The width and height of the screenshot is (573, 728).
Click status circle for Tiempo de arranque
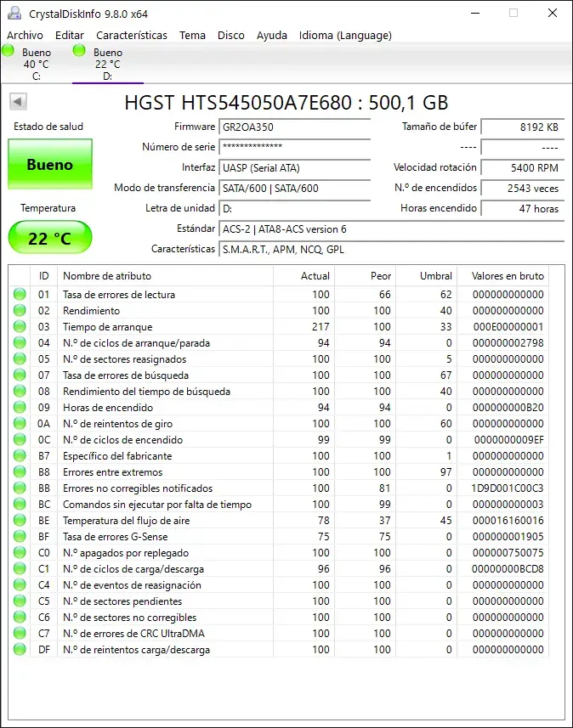20,326
